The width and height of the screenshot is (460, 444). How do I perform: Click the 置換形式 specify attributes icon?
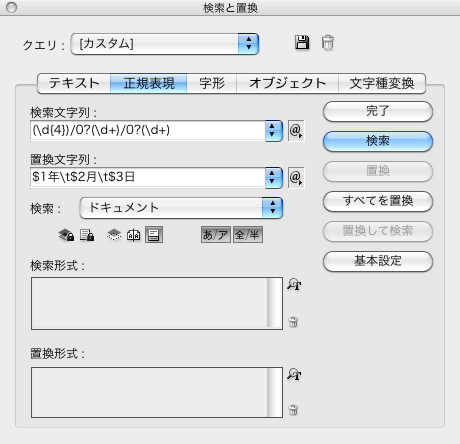pos(294,374)
